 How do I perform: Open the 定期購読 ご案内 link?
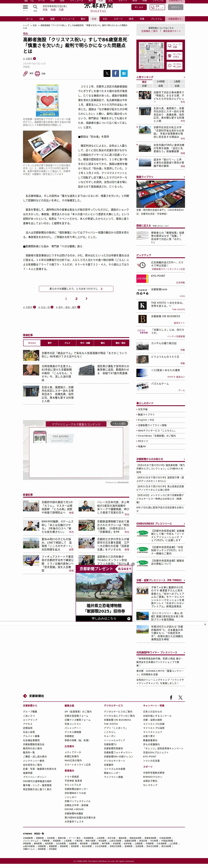point(149,31)
